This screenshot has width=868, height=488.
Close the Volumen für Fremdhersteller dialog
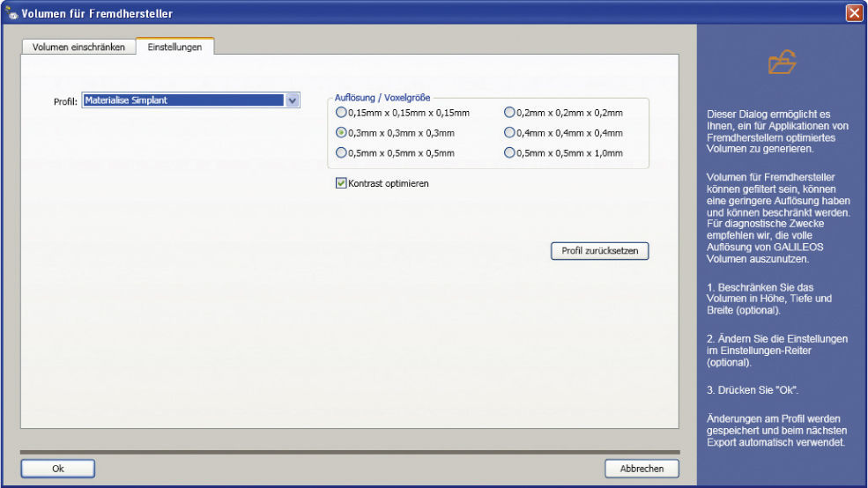pyautogui.click(x=853, y=13)
